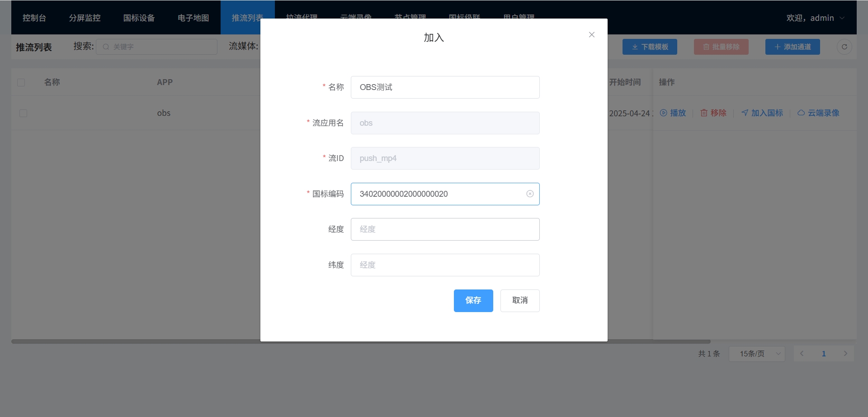Click the 播放 play icon in the obs row
This screenshot has width=868, height=417.
click(x=663, y=113)
